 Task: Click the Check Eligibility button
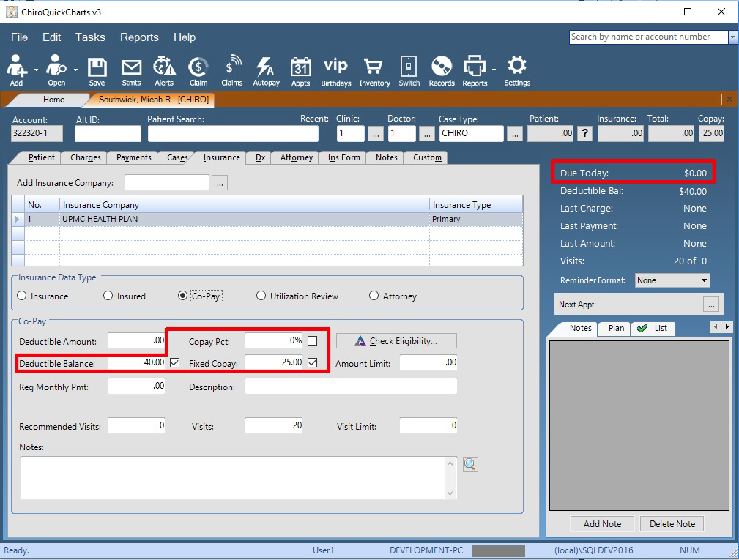(x=396, y=340)
